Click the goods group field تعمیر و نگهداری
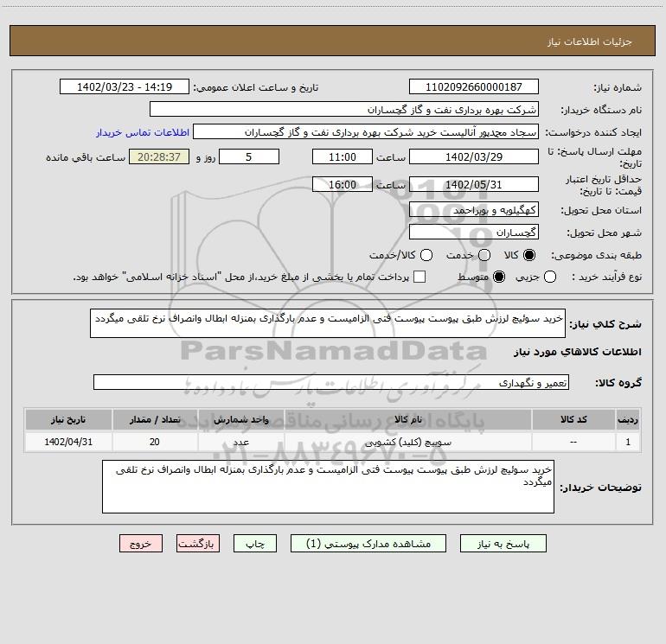Viewport: 666px width, 644px height. [331, 382]
